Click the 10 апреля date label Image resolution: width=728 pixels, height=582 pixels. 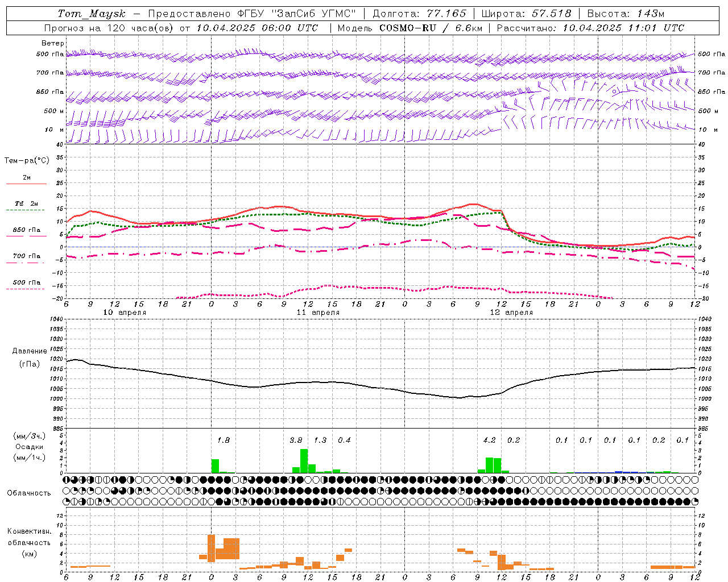[x=125, y=313]
